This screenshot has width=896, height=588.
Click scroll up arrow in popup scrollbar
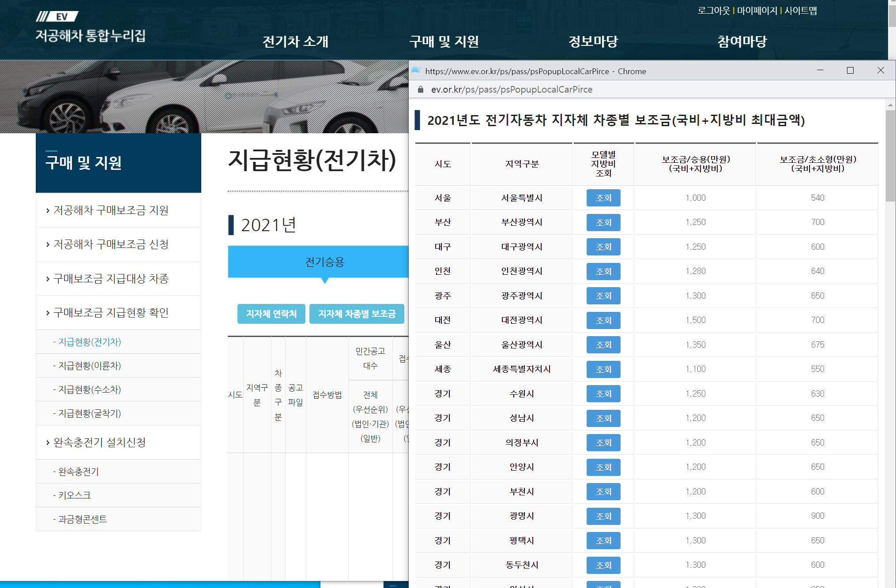pyautogui.click(x=890, y=105)
